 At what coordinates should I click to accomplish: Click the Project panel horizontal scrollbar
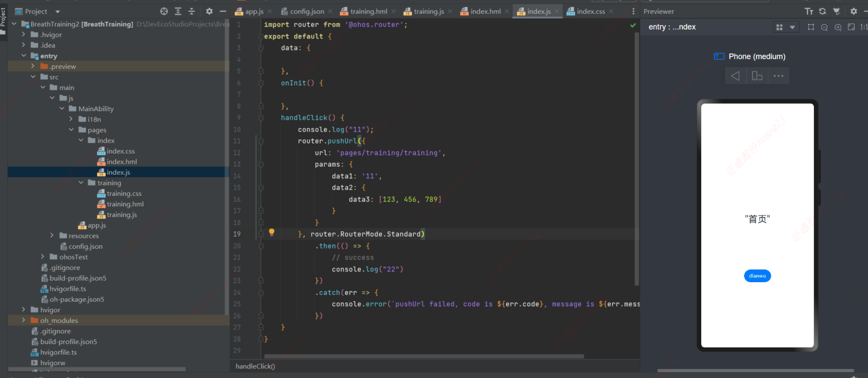click(x=96, y=369)
